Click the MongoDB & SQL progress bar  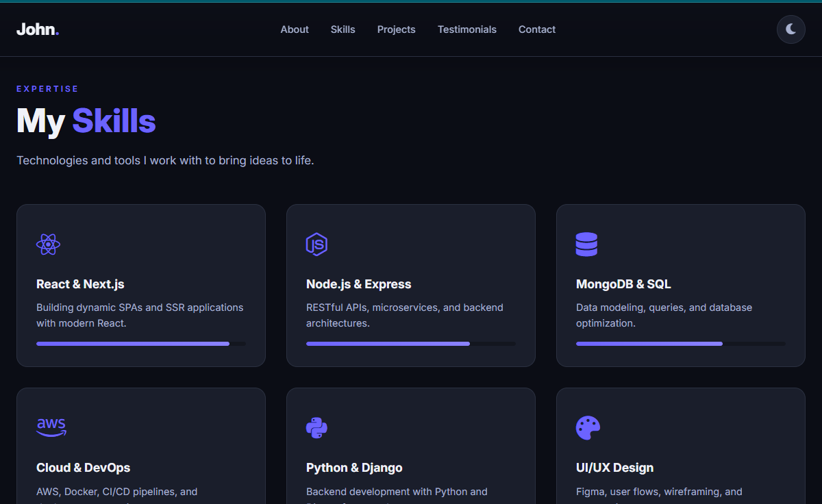pyautogui.click(x=681, y=344)
